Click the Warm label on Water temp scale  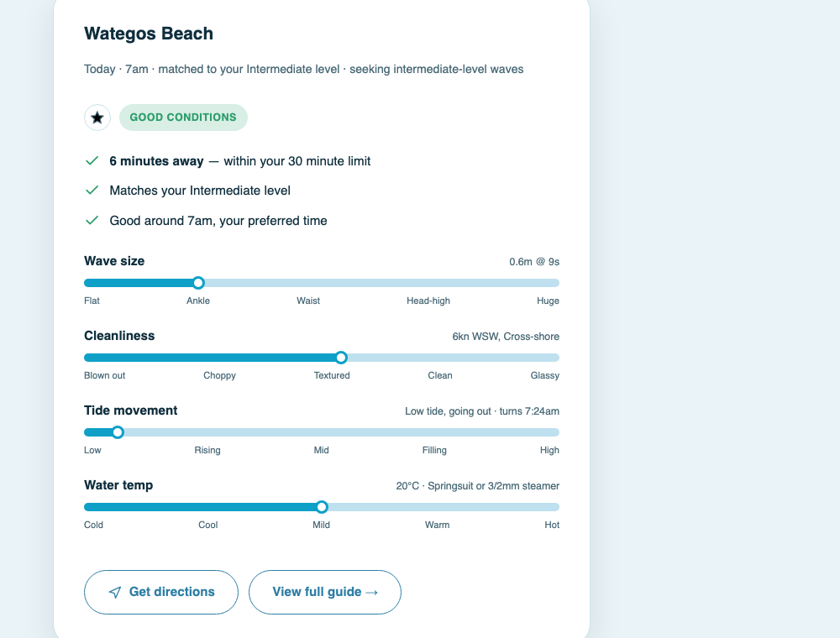(437, 525)
